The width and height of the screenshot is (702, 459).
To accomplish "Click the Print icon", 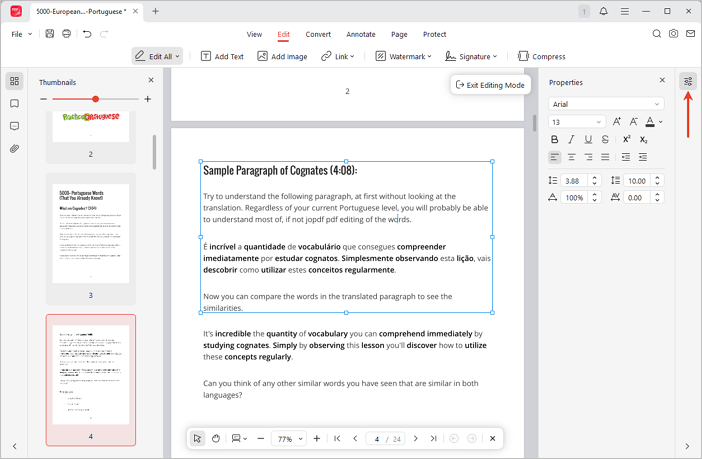I will (66, 34).
